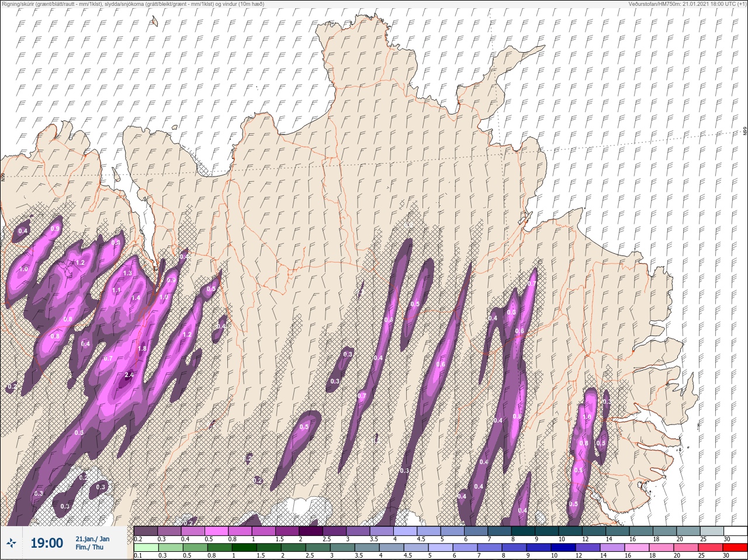Pick the navy blue swatch at 10 in lower legend
748x560 pixels.
coord(563,548)
